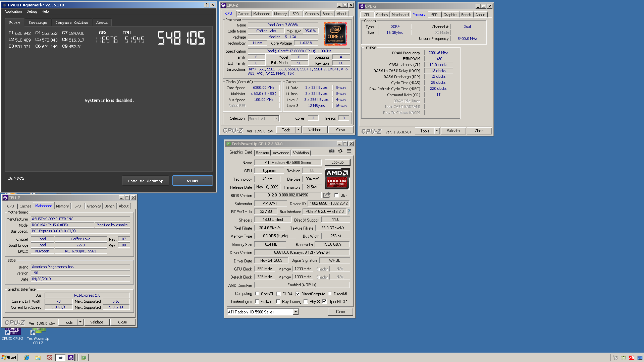Viewport: 644px width, 362px height.
Task: Click the help question mark in Aquamark title bar
Action: pos(207,5)
